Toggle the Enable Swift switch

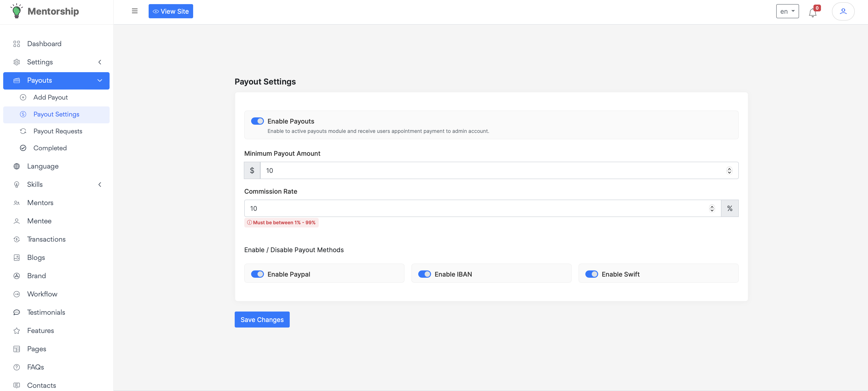coord(591,274)
